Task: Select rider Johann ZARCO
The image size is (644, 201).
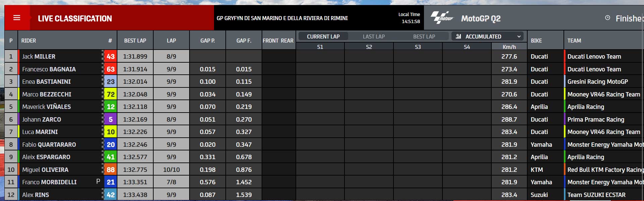Action: click(x=42, y=120)
